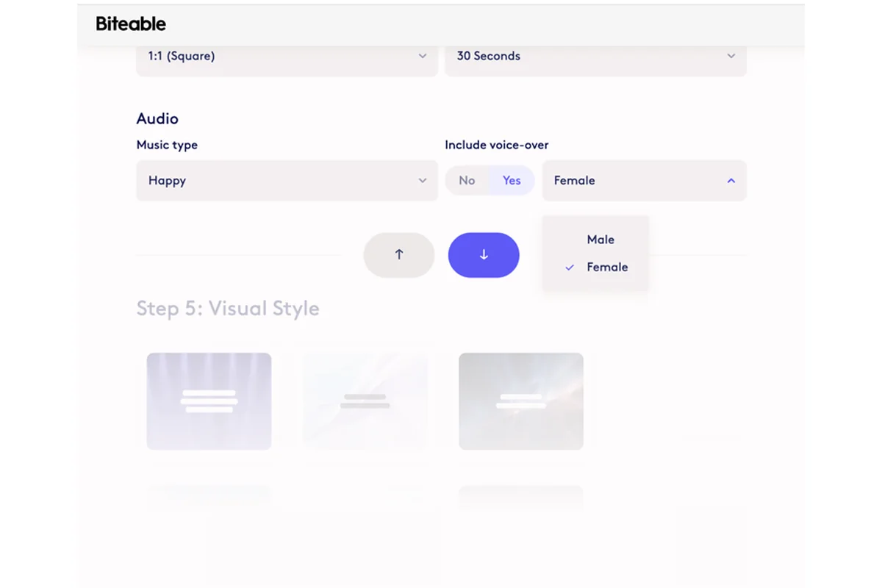Viewport: 882px width, 588px height.
Task: Select the third visual style thumbnail
Action: pyautogui.click(x=520, y=401)
